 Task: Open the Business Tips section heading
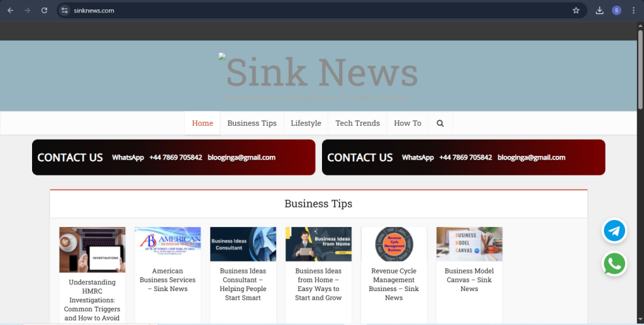pyautogui.click(x=318, y=204)
